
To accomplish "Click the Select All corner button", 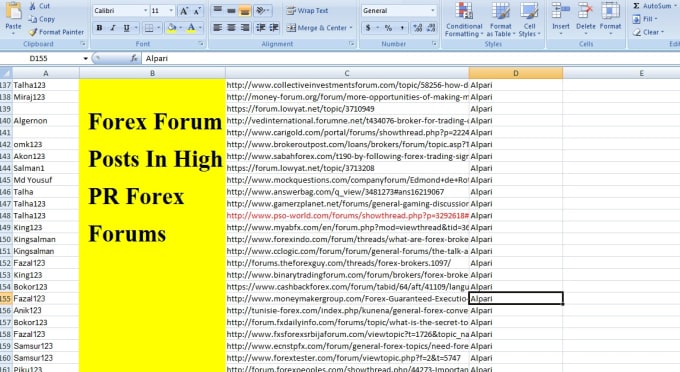I will coord(6,73).
